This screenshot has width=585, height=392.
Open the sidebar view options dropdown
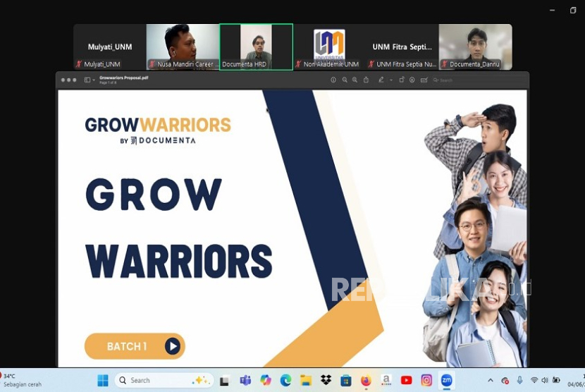click(94, 80)
